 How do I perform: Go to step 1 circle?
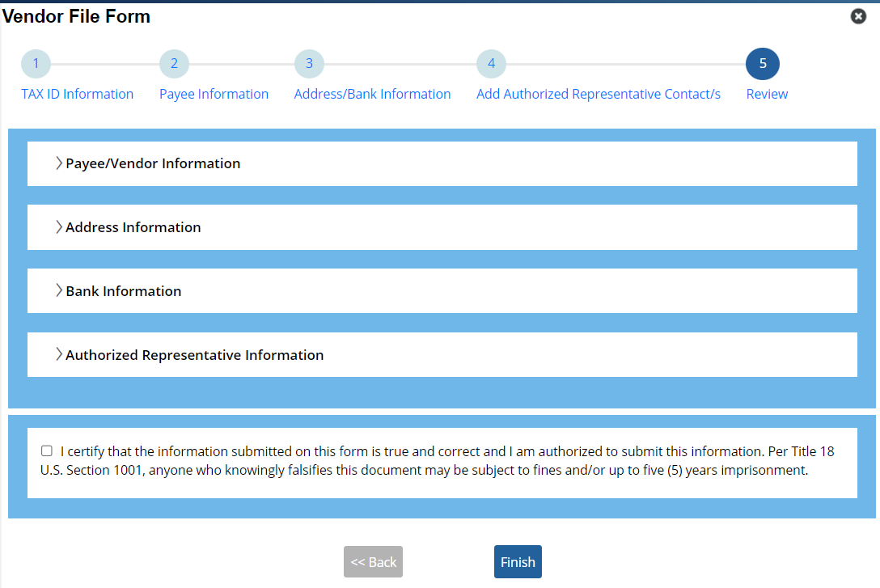tap(36, 64)
